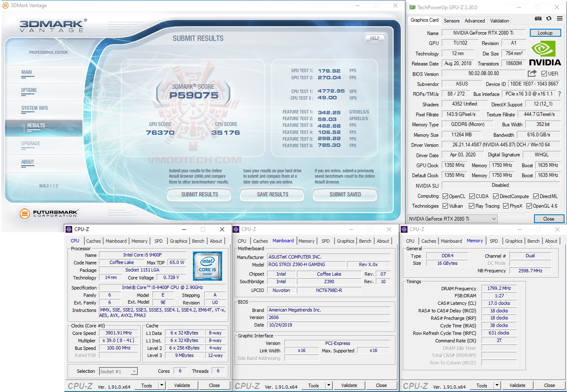Select Main in the 3DMark sidebar

pos(26,72)
